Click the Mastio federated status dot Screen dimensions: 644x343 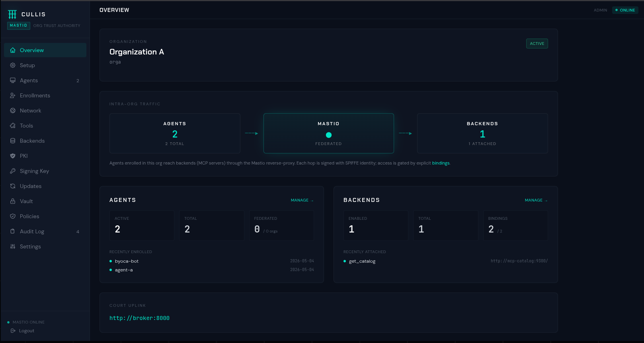329,135
